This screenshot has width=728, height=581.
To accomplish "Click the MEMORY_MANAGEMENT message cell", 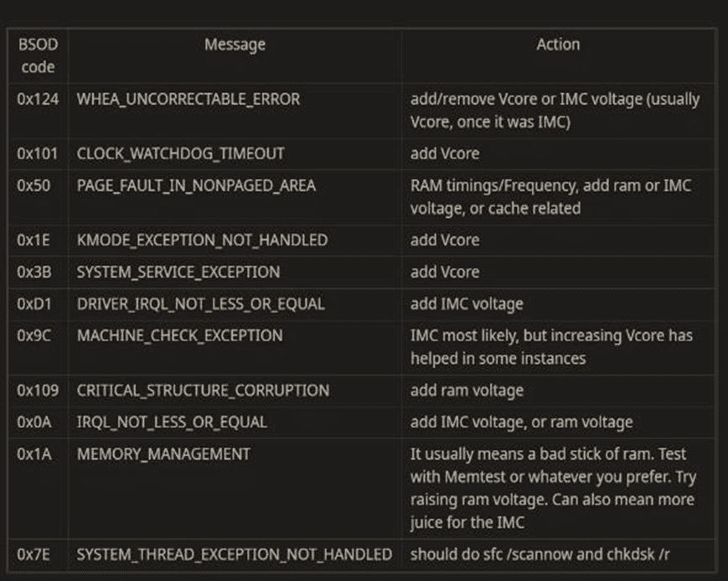I will pyautogui.click(x=163, y=454).
